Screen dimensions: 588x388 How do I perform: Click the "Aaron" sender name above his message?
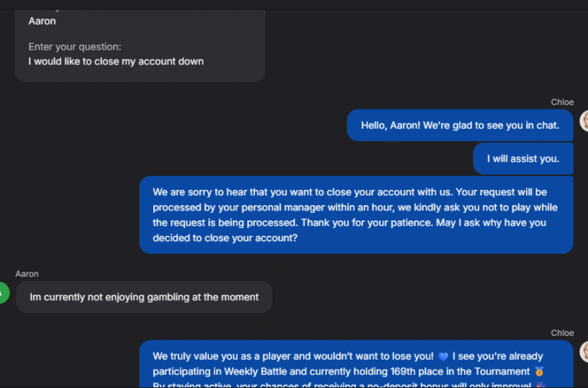(27, 274)
